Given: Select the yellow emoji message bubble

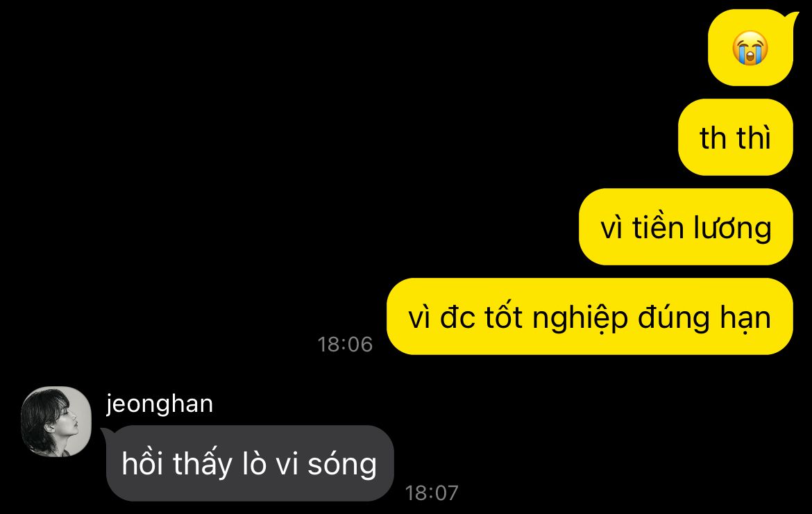Looking at the screenshot, I should pyautogui.click(x=750, y=48).
